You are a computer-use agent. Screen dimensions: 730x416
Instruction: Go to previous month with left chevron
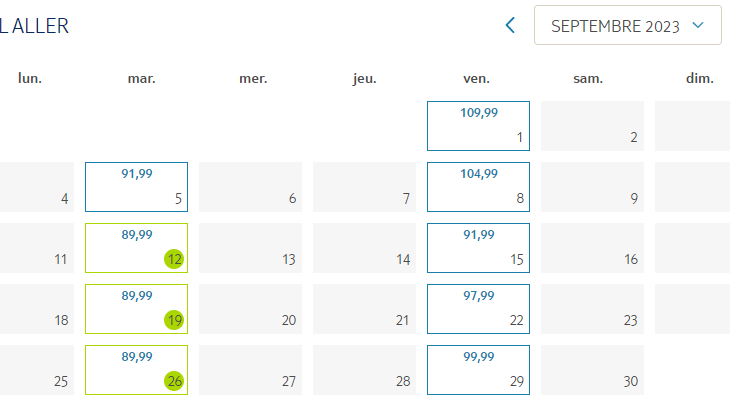click(x=510, y=25)
